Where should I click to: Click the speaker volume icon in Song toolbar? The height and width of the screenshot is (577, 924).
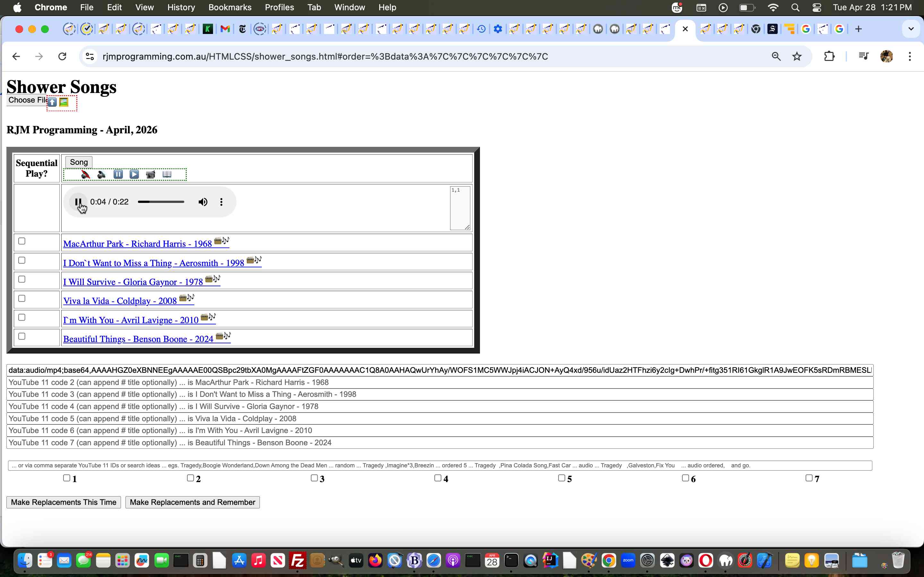coord(101,174)
